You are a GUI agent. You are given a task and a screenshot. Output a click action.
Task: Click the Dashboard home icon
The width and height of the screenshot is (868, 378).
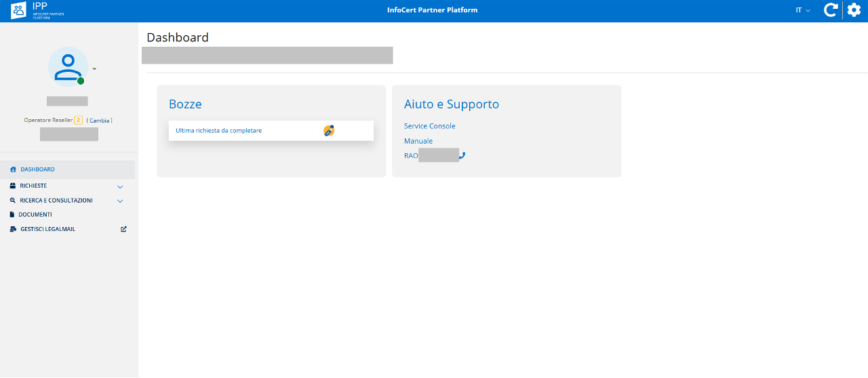point(13,169)
